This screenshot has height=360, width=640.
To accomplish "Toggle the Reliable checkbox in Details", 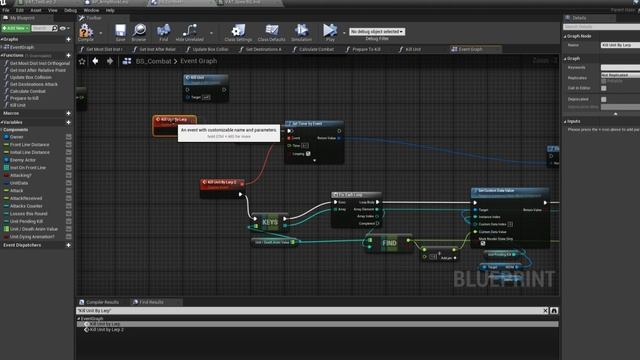I will [604, 81].
